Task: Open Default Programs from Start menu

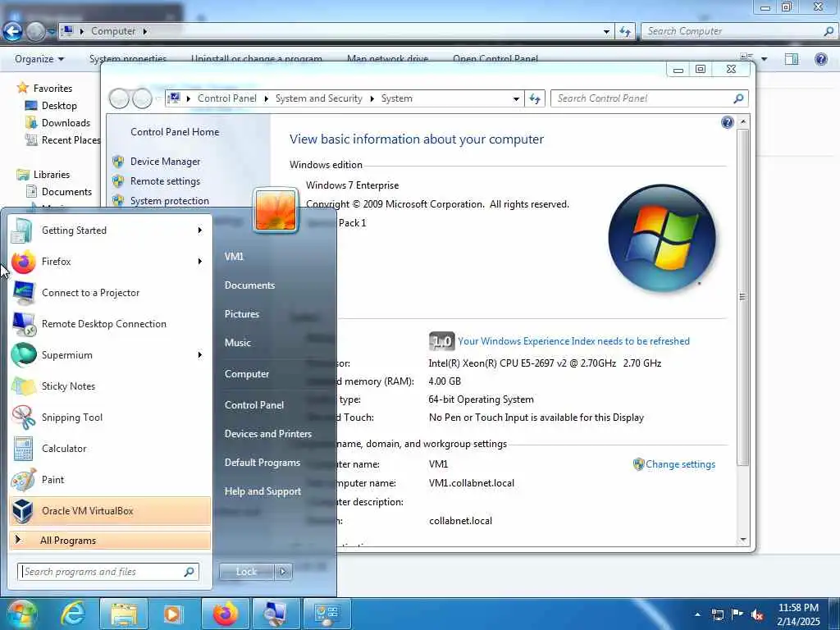Action: click(x=262, y=463)
